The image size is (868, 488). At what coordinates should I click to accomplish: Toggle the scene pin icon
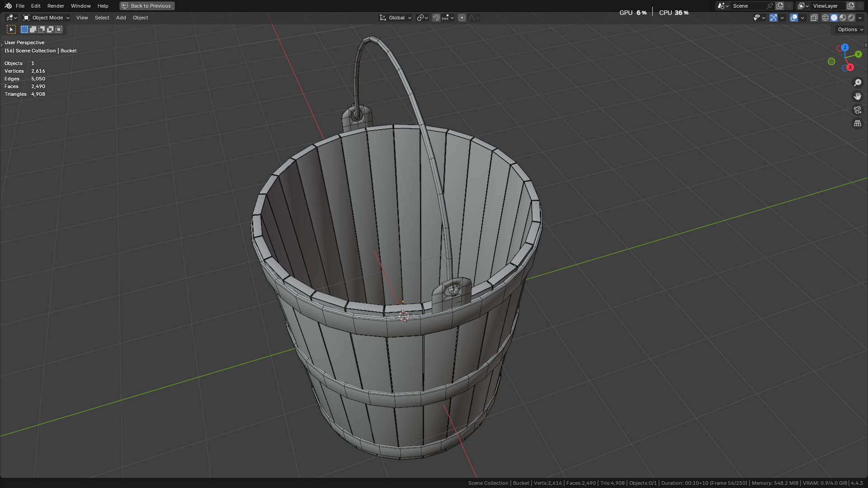pos(770,6)
